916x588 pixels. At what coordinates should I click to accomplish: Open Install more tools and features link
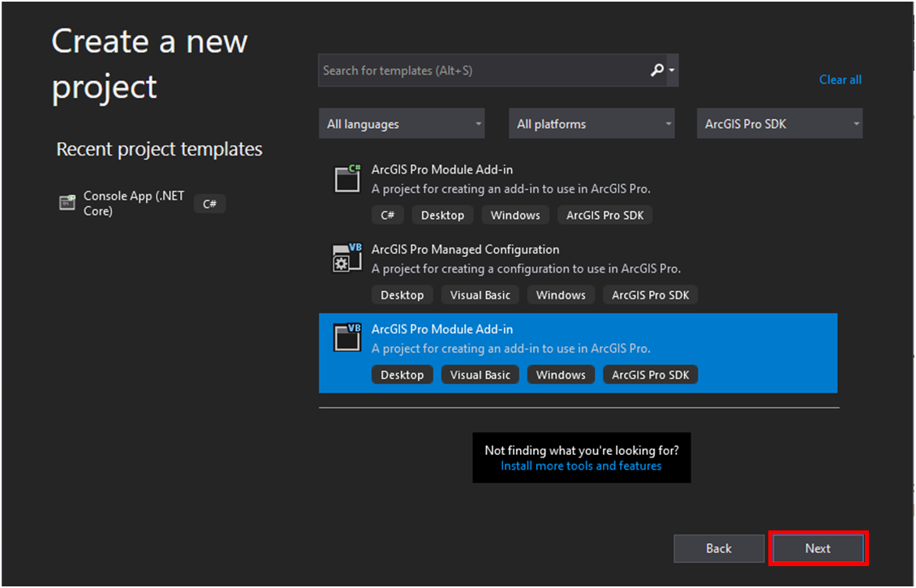581,466
